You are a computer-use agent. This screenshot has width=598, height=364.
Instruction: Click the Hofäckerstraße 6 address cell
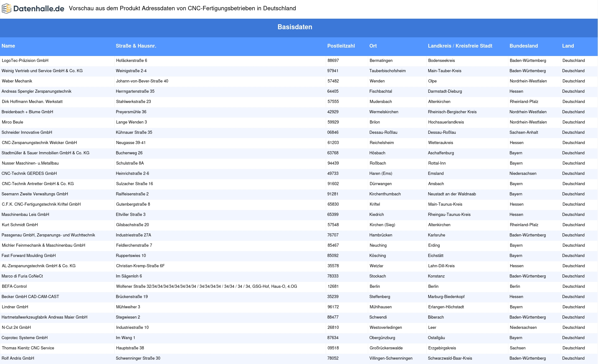131,60
